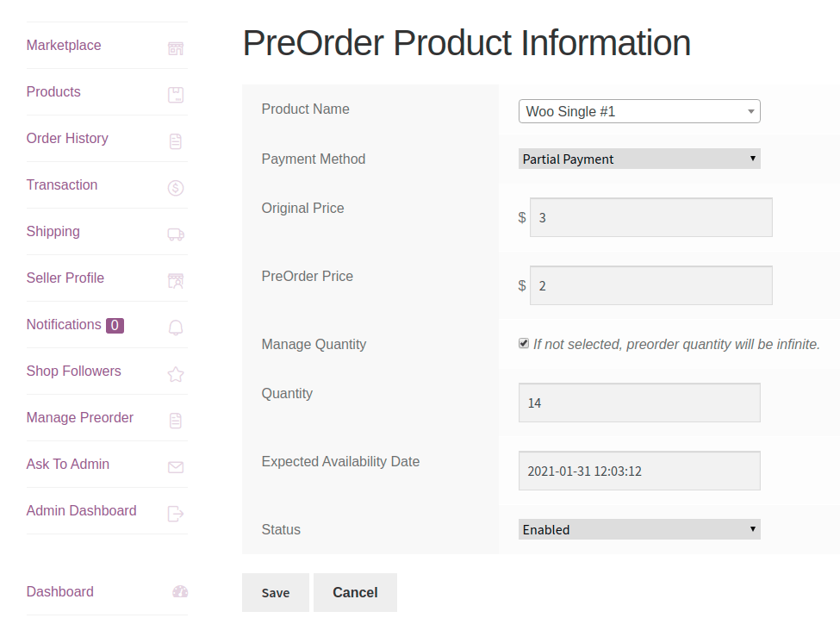840x618 pixels.
Task: Click the Dashboard gauge icon
Action: coord(179,592)
